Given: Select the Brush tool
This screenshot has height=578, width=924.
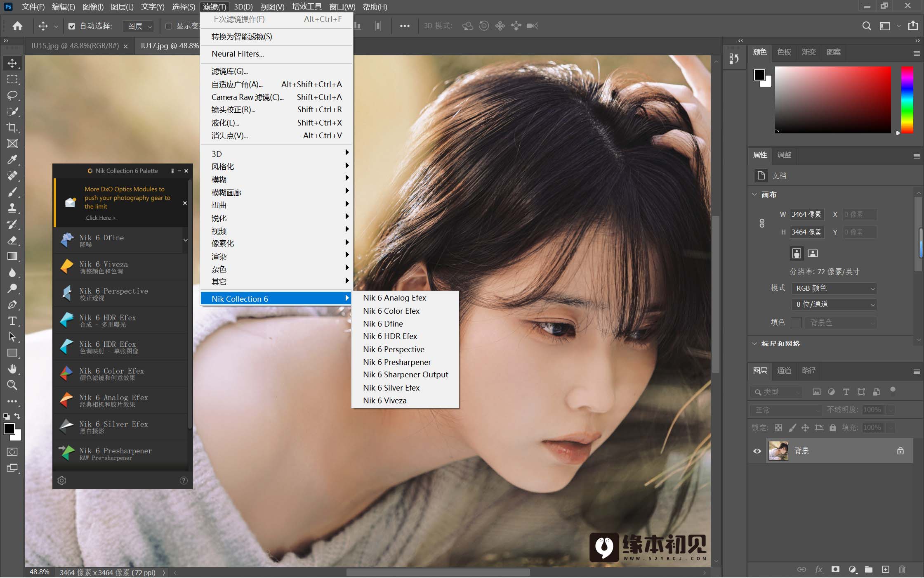Looking at the screenshot, I should click(12, 192).
